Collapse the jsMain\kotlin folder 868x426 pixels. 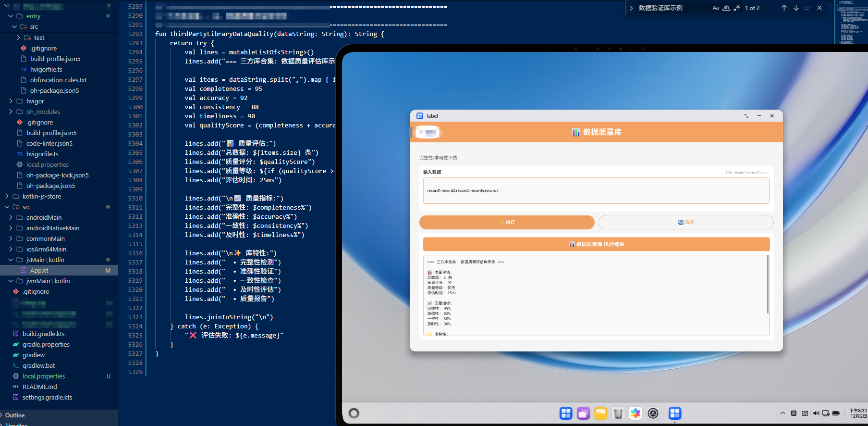[x=11, y=260]
